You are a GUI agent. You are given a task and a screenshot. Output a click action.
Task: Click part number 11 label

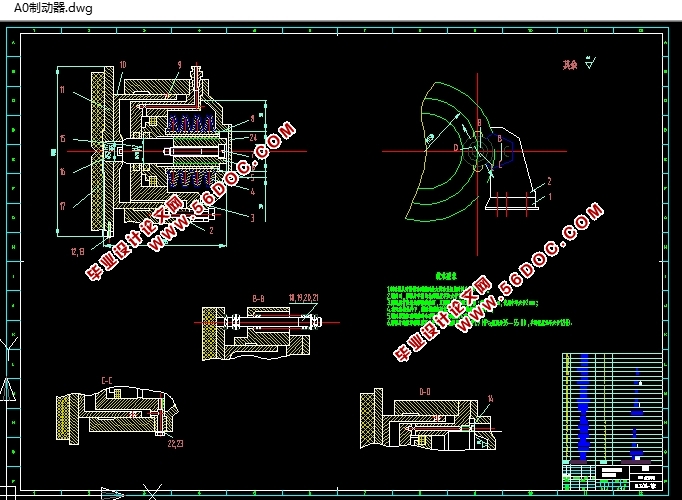[x=62, y=90]
